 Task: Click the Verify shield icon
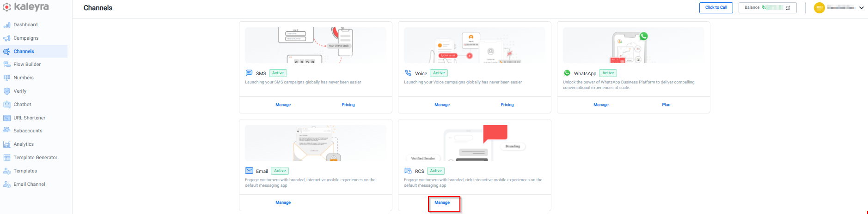click(7, 91)
